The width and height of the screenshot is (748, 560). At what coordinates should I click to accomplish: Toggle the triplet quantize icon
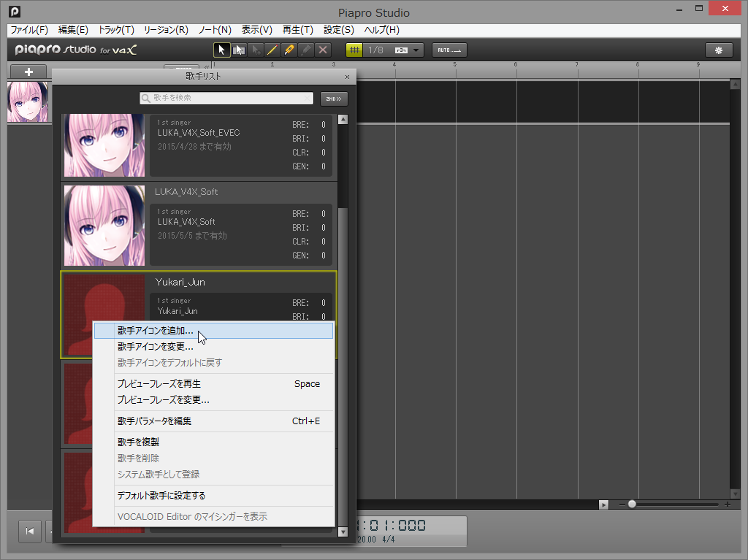pyautogui.click(x=401, y=50)
